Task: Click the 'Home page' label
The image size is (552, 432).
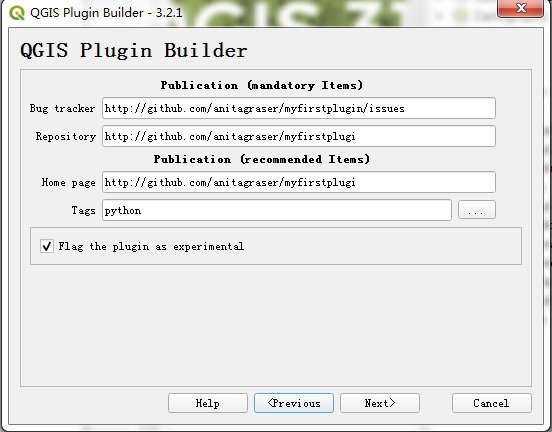Action: point(69,182)
